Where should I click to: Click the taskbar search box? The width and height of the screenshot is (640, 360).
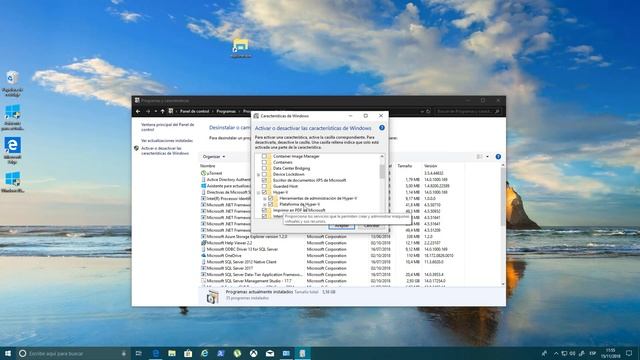tap(73, 353)
